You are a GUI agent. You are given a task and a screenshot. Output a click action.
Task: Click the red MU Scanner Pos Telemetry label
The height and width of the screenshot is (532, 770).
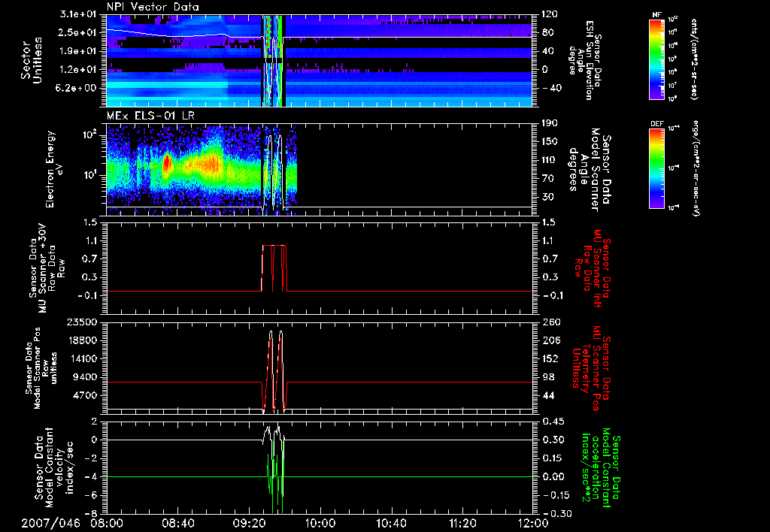(x=592, y=368)
